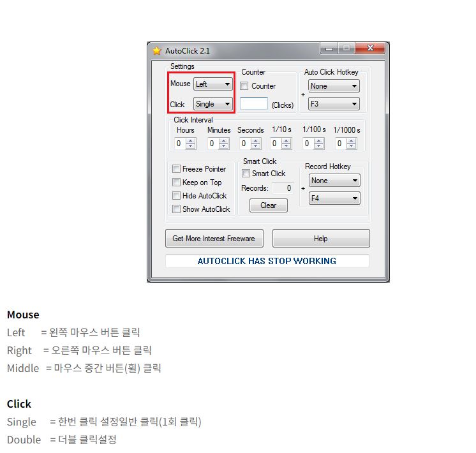
Task: Check the Hide AutoClick option
Action: coord(176,195)
